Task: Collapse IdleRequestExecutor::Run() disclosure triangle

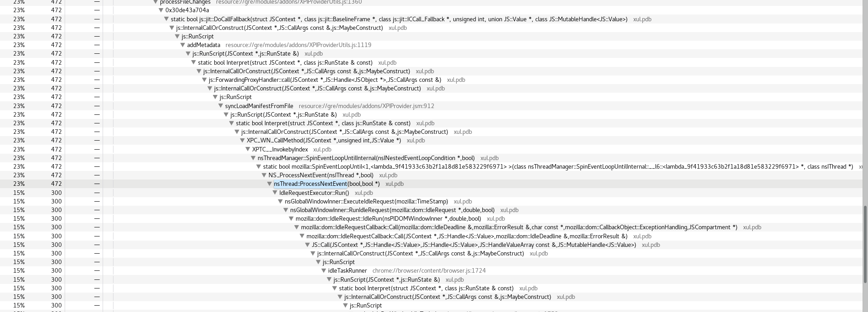Action: pyautogui.click(x=275, y=193)
